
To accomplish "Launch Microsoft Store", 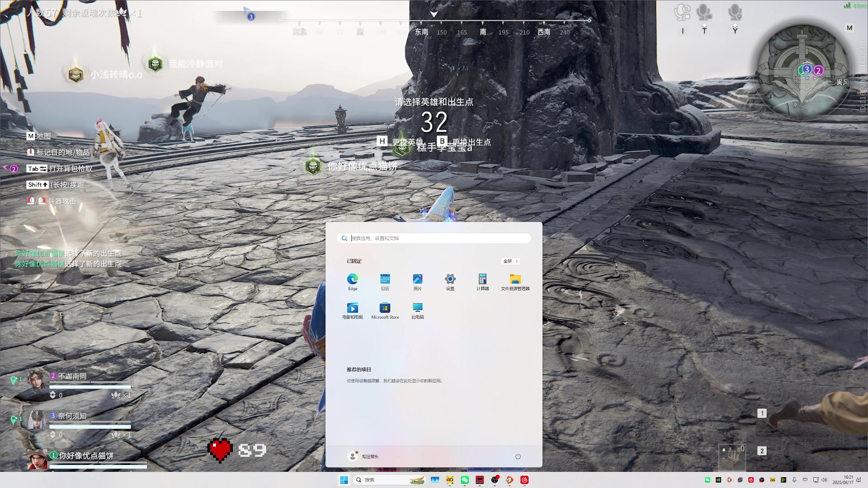I will (x=385, y=310).
